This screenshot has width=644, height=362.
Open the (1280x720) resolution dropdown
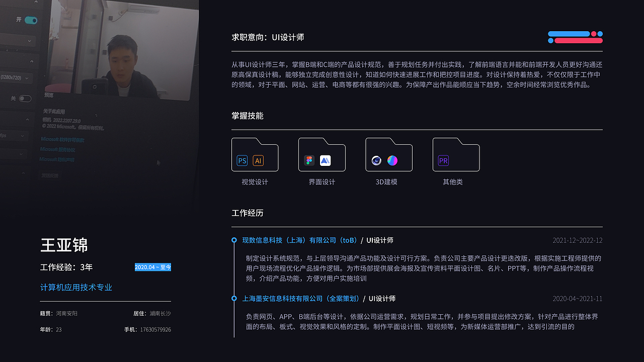(16, 78)
